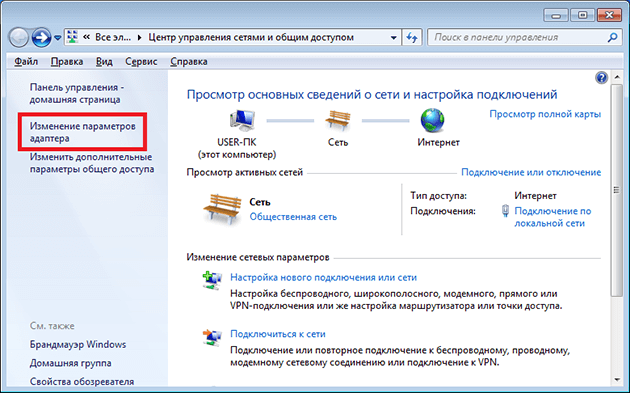Click the vertical scrollbar thumb
The width and height of the screenshot is (630, 393).
[x=617, y=190]
